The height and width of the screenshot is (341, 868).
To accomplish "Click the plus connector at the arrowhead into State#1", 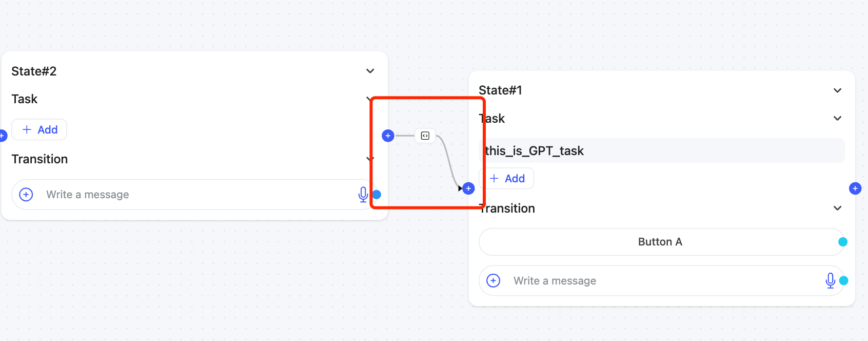I will pyautogui.click(x=468, y=188).
